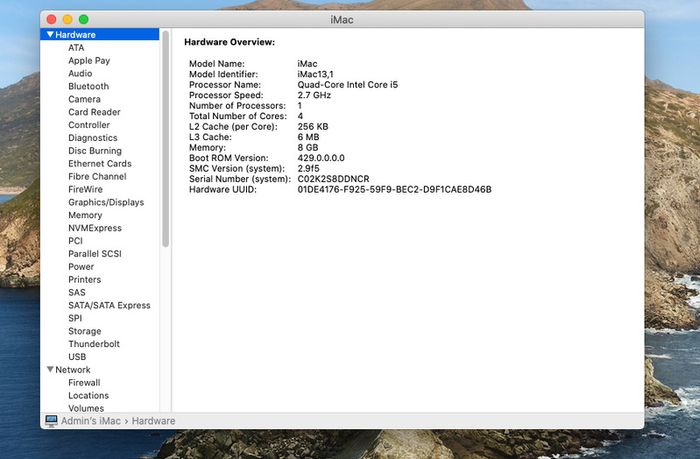Select Controller in the sidebar
The height and width of the screenshot is (459, 700).
(89, 125)
